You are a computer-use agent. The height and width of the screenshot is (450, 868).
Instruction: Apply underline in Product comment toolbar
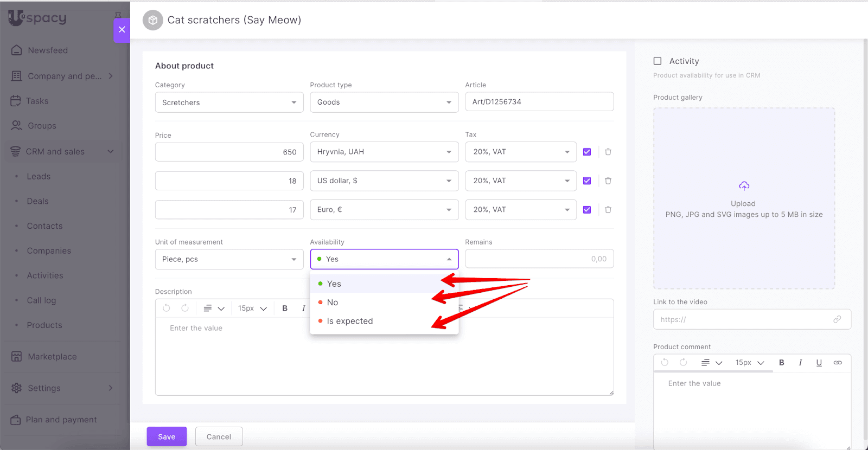pyautogui.click(x=819, y=363)
